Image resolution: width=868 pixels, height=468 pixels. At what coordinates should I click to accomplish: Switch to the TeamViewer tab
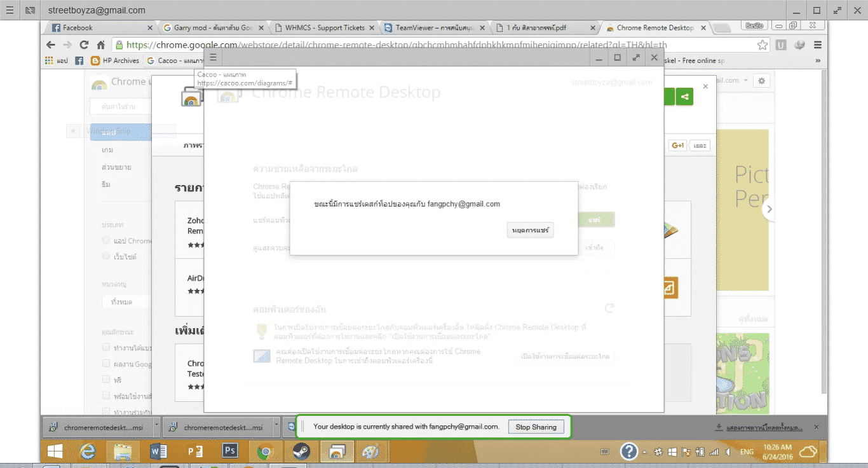coord(435,28)
